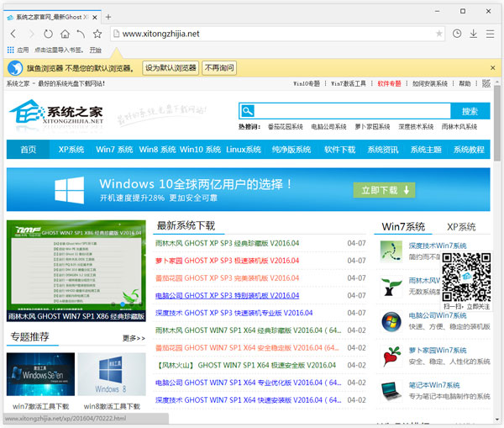
Task: Open the browser hamburger menu
Action: (x=491, y=34)
